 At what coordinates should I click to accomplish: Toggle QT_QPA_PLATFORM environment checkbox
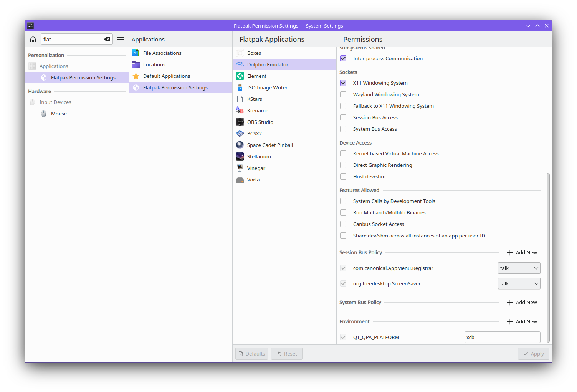point(343,337)
